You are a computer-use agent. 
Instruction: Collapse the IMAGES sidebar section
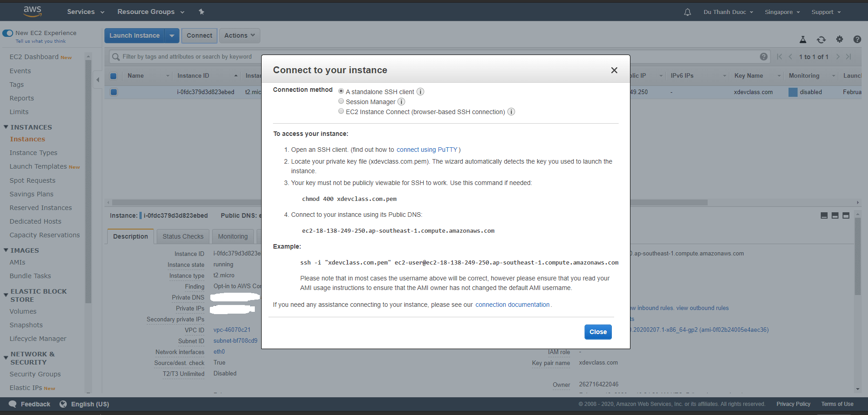pos(6,250)
